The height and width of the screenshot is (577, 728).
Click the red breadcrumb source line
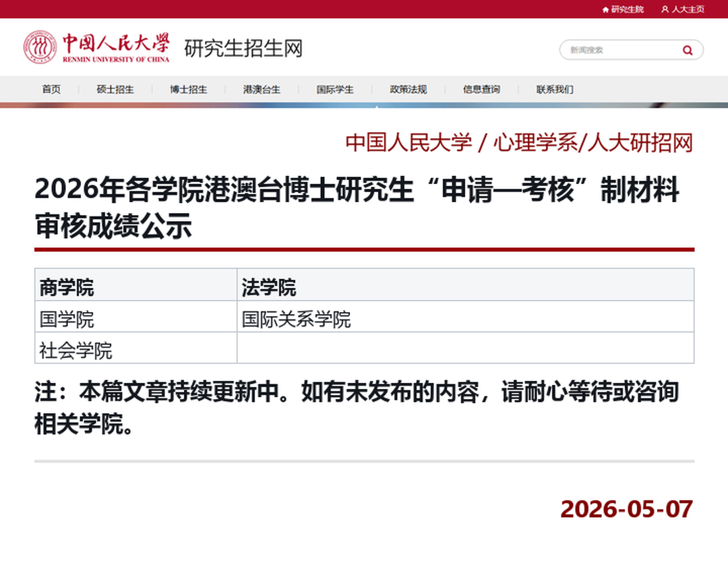(519, 142)
